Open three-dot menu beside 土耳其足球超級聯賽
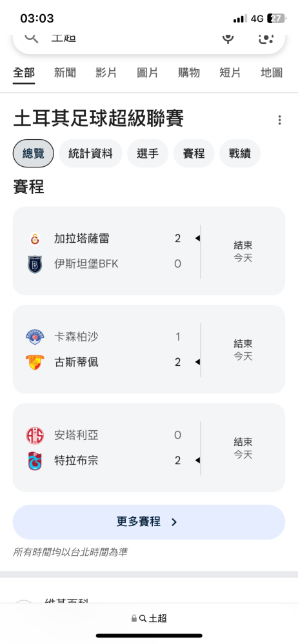The height and width of the screenshot is (644, 298). coord(279,120)
